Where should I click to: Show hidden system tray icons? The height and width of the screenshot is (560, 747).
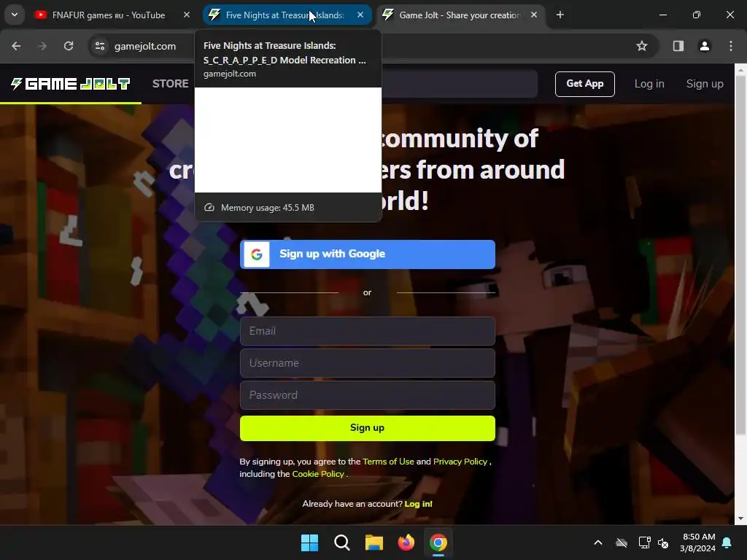click(x=598, y=542)
